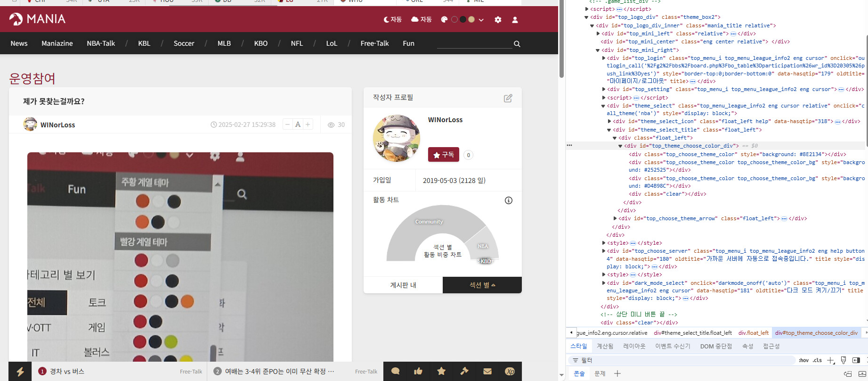Select the black theme color swatch
This screenshot has height=381, width=868.
[463, 19]
